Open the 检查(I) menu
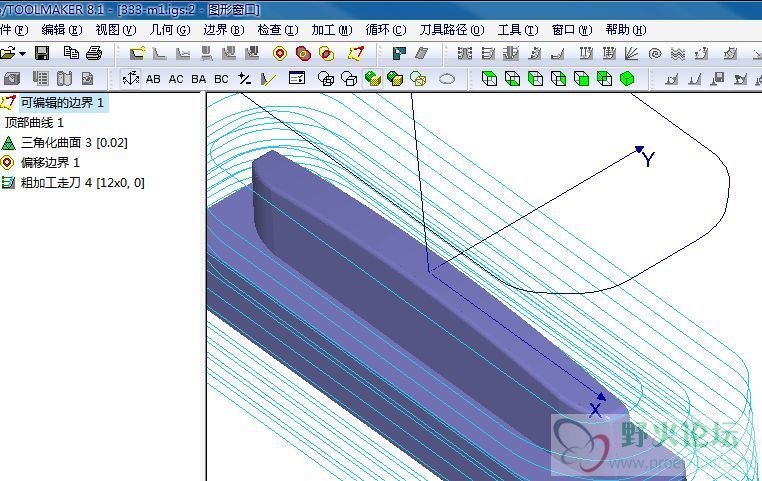762x481 pixels. click(x=278, y=30)
